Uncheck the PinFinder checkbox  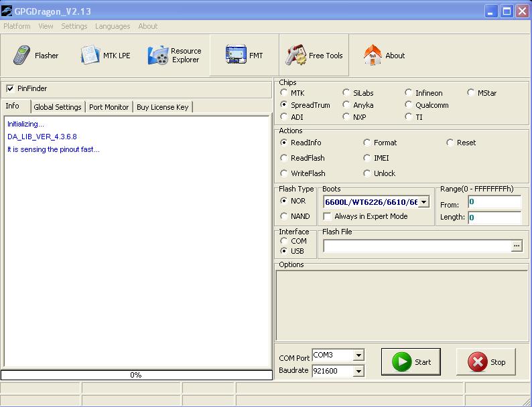[10, 88]
